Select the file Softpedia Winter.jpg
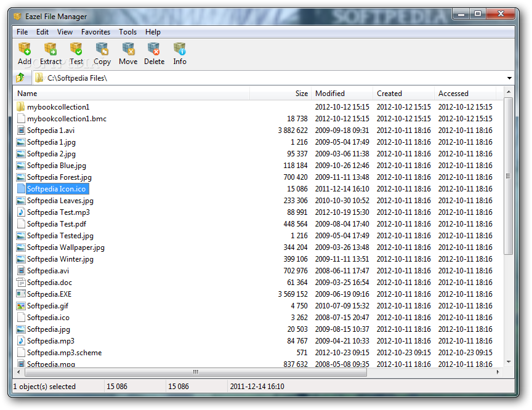532x410 pixels. click(60, 259)
